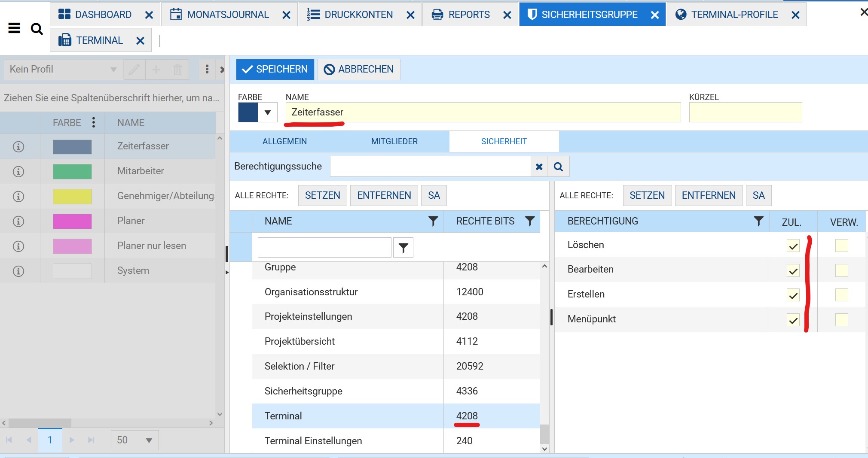868x458 pixels.
Task: Click the SPEICHERN button
Action: point(275,69)
